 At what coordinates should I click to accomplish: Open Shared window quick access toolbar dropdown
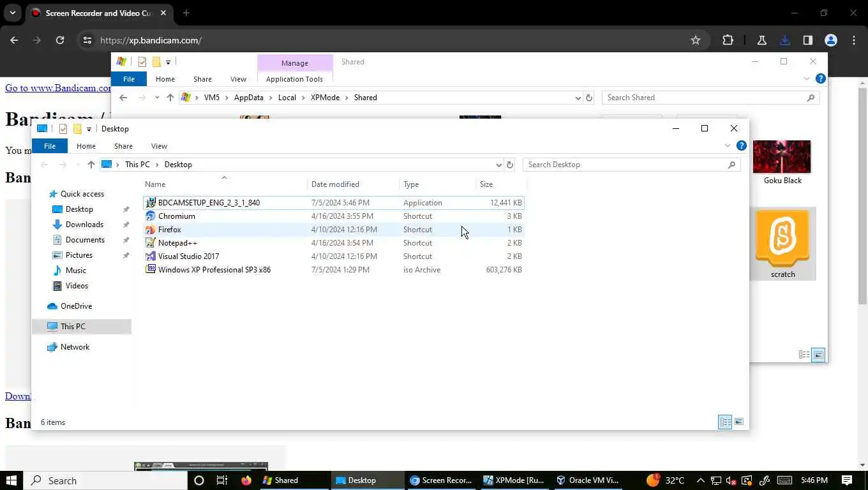168,62
